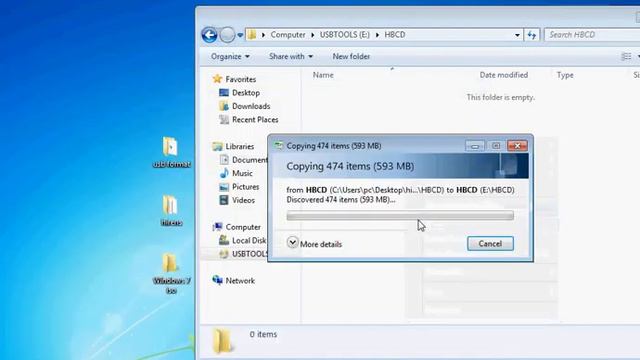
Task: Open the recent locations dropdown arrow
Action: pos(240,35)
